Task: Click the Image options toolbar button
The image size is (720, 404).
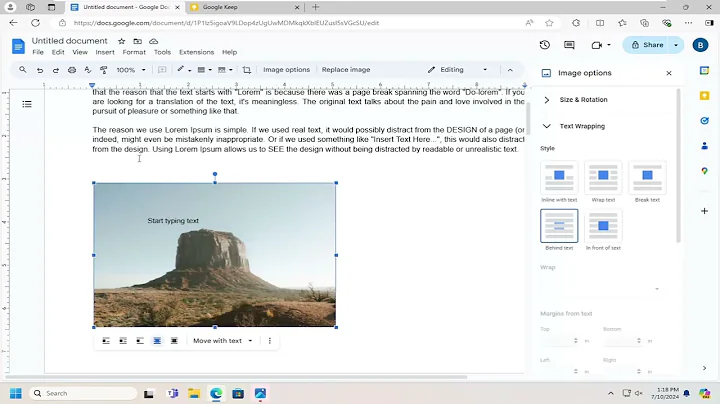Action: (286, 70)
